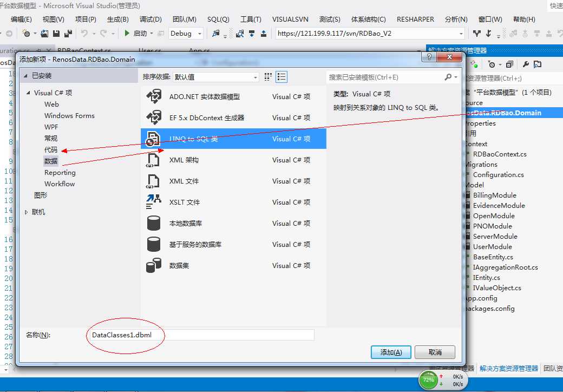Click the magnifier icon in template search box
This screenshot has height=392, width=563.
tap(448, 77)
